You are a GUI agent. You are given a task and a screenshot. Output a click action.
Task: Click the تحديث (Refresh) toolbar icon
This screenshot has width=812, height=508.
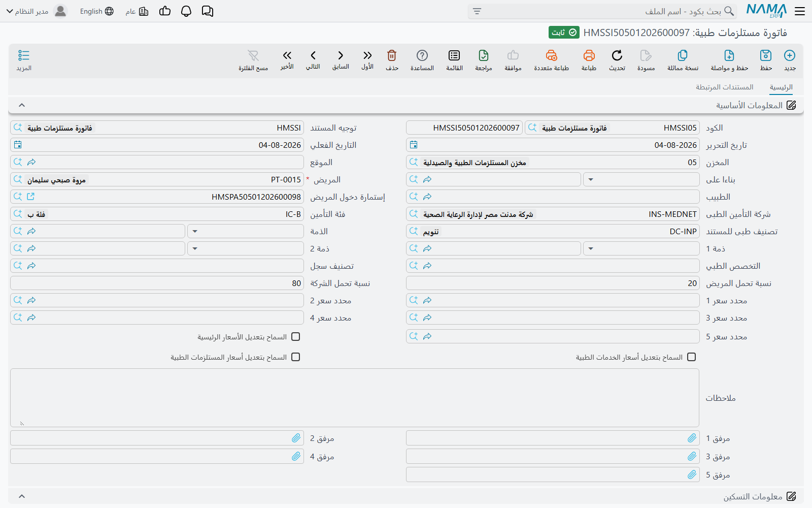[617, 55]
